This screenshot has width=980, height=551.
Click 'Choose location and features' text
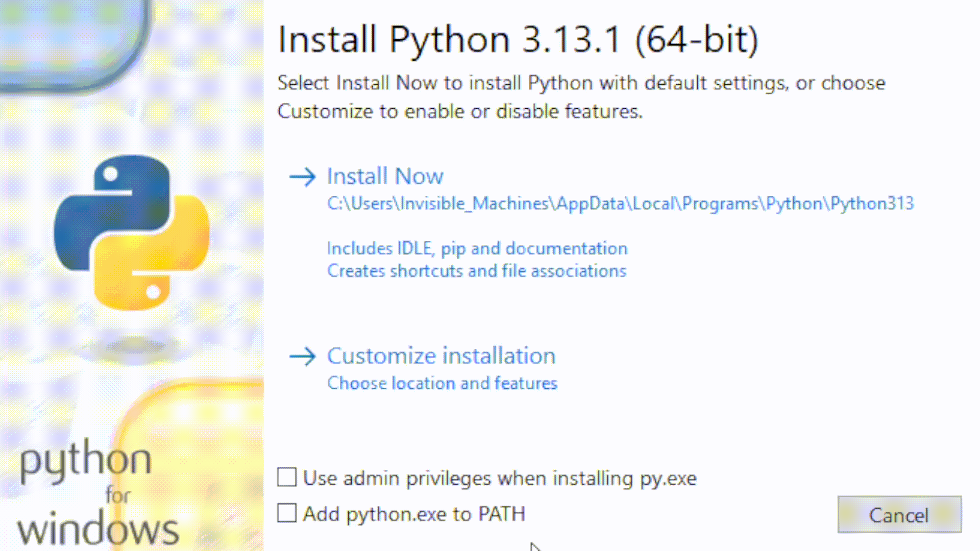(x=442, y=383)
